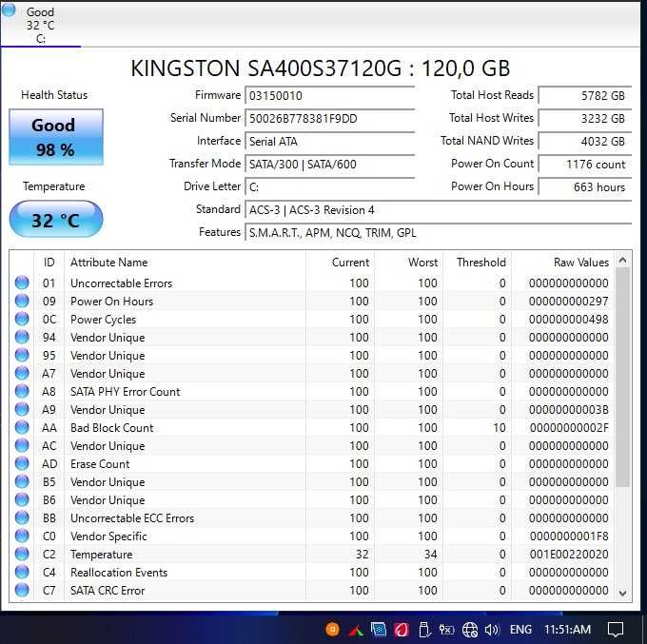
Task: Click status orb for ID 94 row
Action: point(22,337)
